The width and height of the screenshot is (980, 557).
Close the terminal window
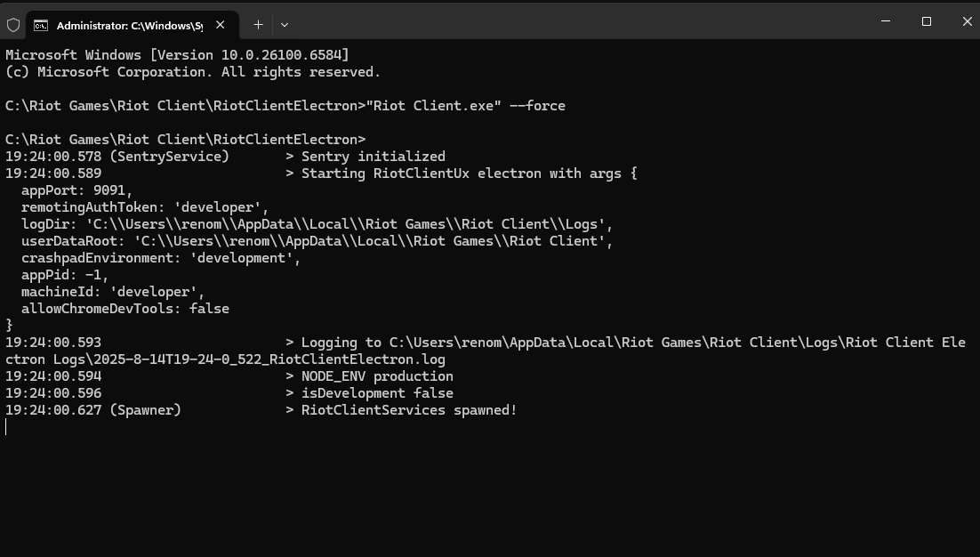(967, 21)
